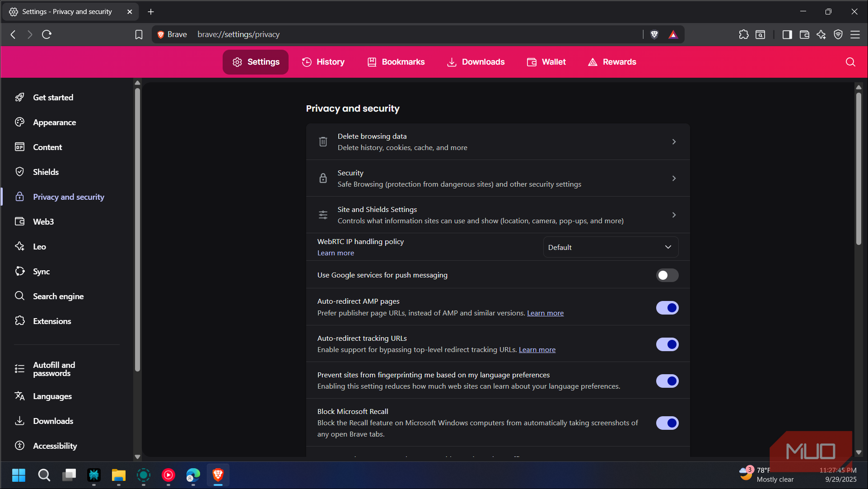Open Windows search from the taskbar
868x489 pixels.
tap(44, 475)
